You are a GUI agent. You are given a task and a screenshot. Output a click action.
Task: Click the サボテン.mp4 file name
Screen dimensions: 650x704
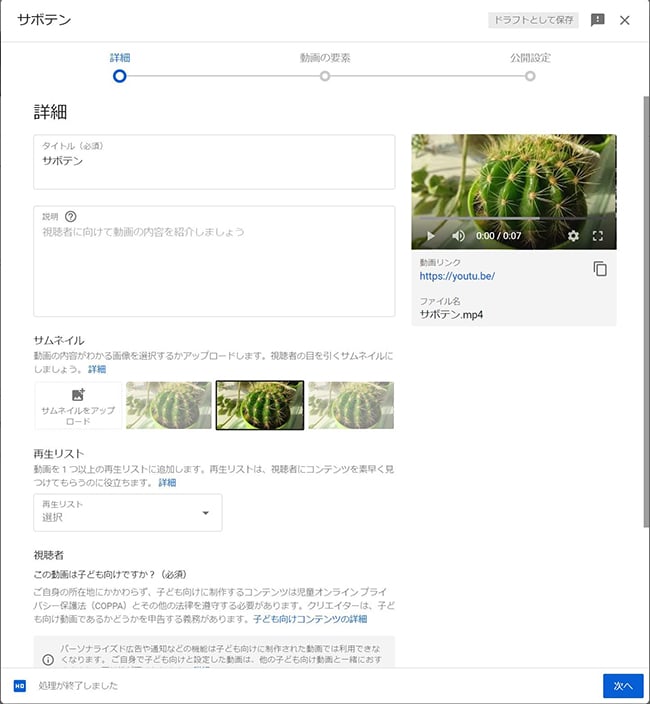451,314
